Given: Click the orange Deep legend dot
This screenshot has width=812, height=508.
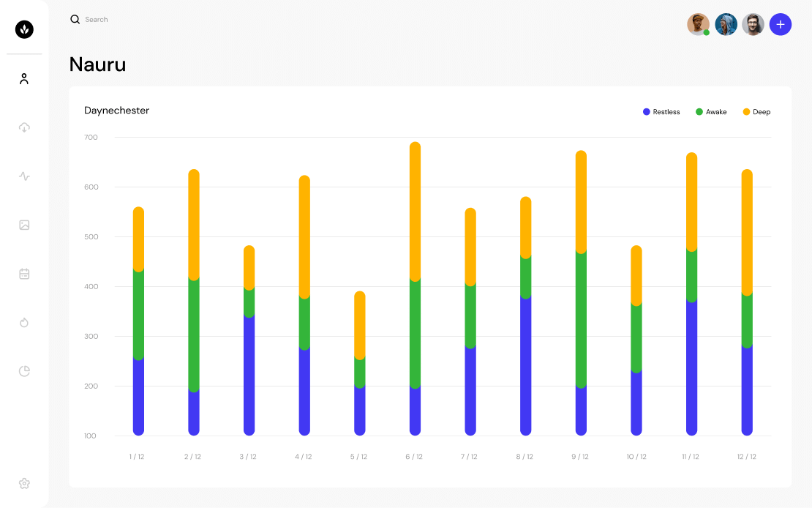Looking at the screenshot, I should coord(746,112).
